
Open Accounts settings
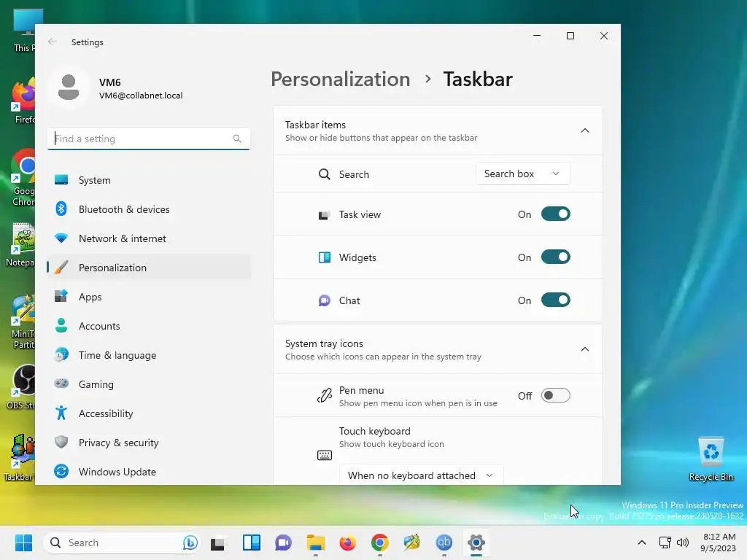tap(149, 326)
